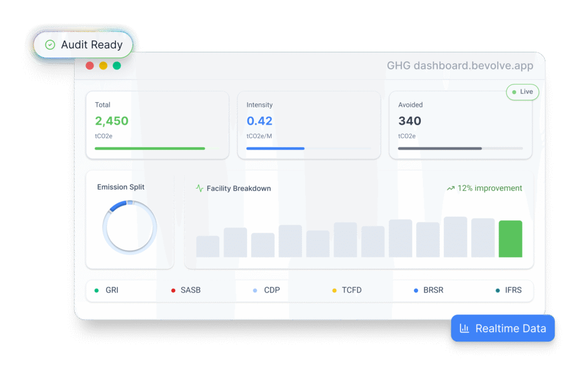Select the IFRS framework item

[x=509, y=290]
